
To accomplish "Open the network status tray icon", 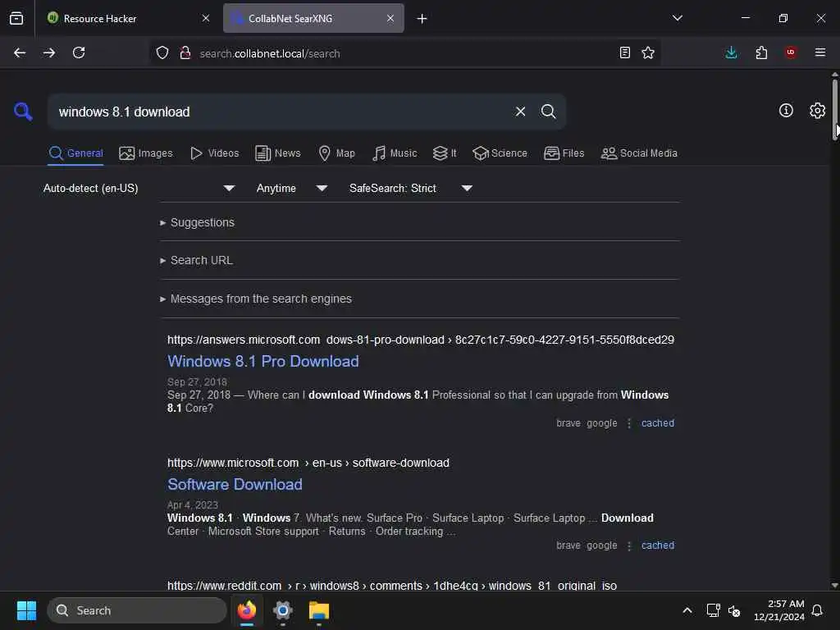I will (x=713, y=610).
